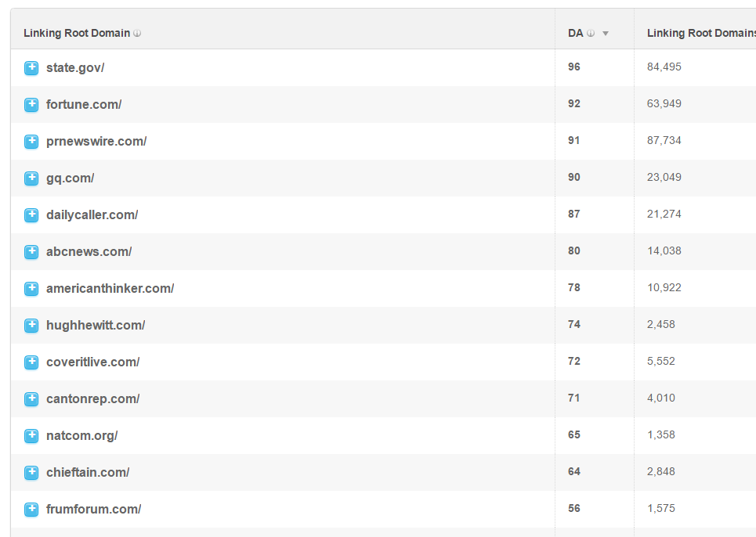Expand the state.gov row plus icon

coord(31,68)
